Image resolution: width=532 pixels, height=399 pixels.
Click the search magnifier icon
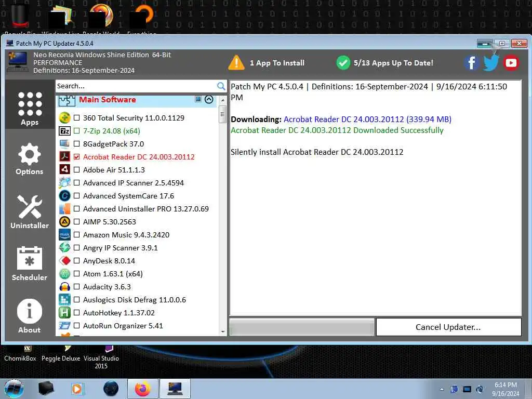pyautogui.click(x=221, y=86)
